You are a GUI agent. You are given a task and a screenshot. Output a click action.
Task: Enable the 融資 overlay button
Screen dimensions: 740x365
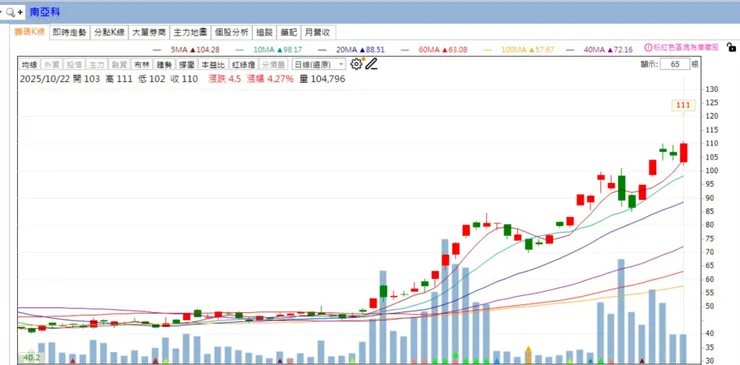(119, 65)
